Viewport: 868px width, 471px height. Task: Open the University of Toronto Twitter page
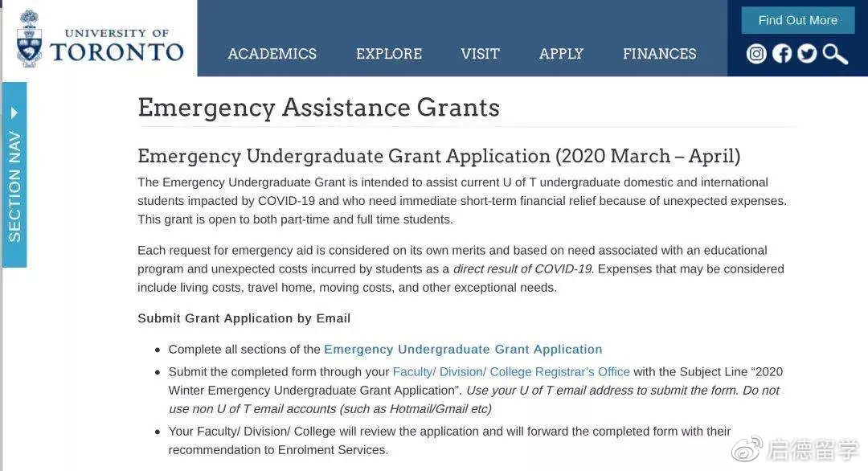(x=807, y=54)
